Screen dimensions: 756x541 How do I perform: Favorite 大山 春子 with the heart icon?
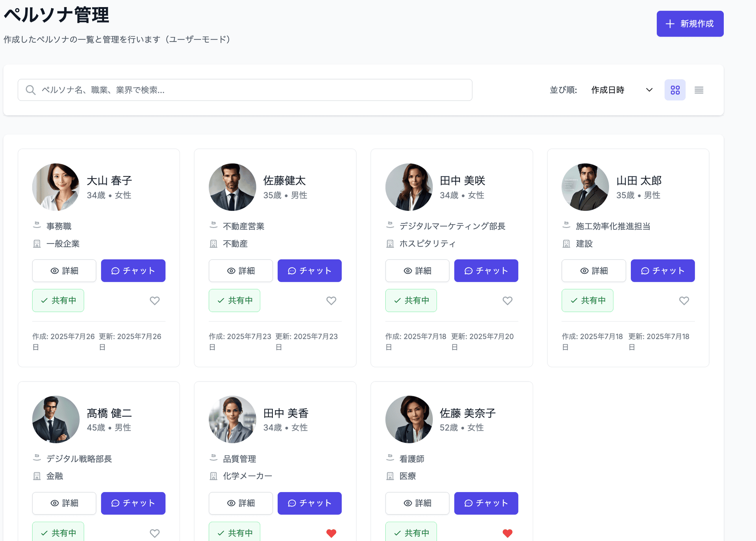coord(155,301)
